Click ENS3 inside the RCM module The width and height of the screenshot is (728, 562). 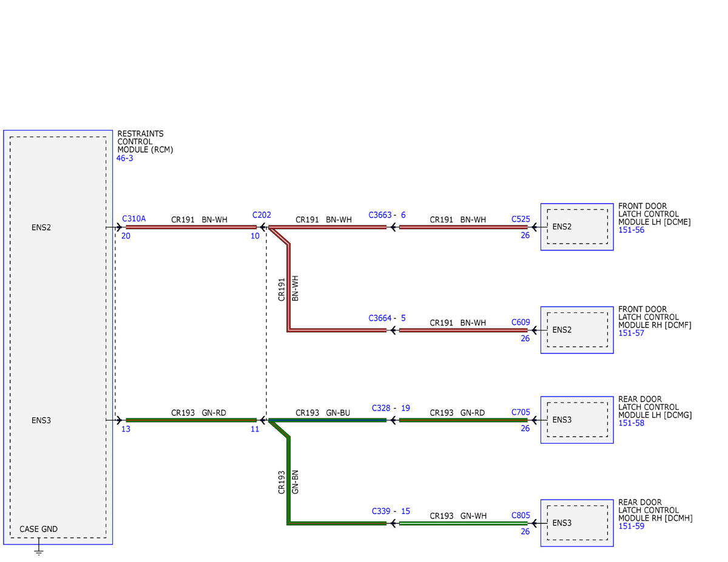(41, 420)
